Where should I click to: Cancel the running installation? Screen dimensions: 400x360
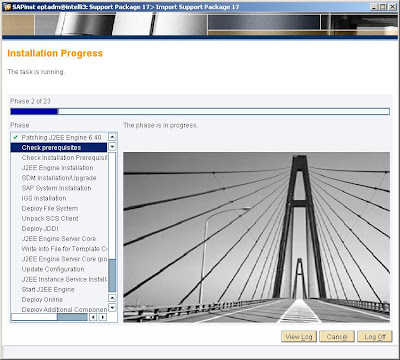[337, 337]
